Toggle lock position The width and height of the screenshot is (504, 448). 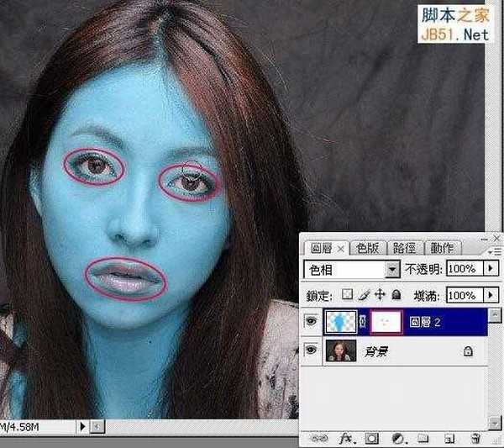(x=379, y=295)
